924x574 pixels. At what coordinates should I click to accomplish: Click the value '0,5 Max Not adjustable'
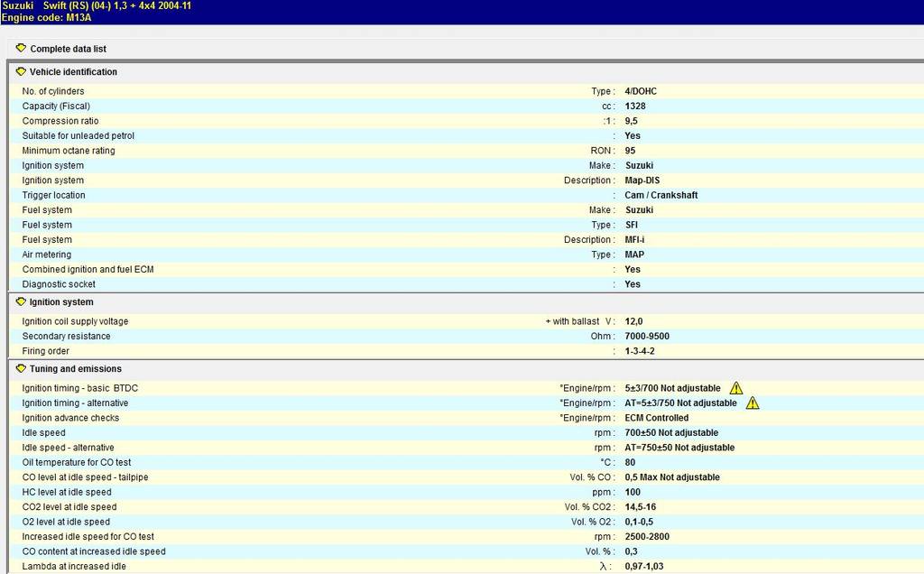pyautogui.click(x=672, y=477)
